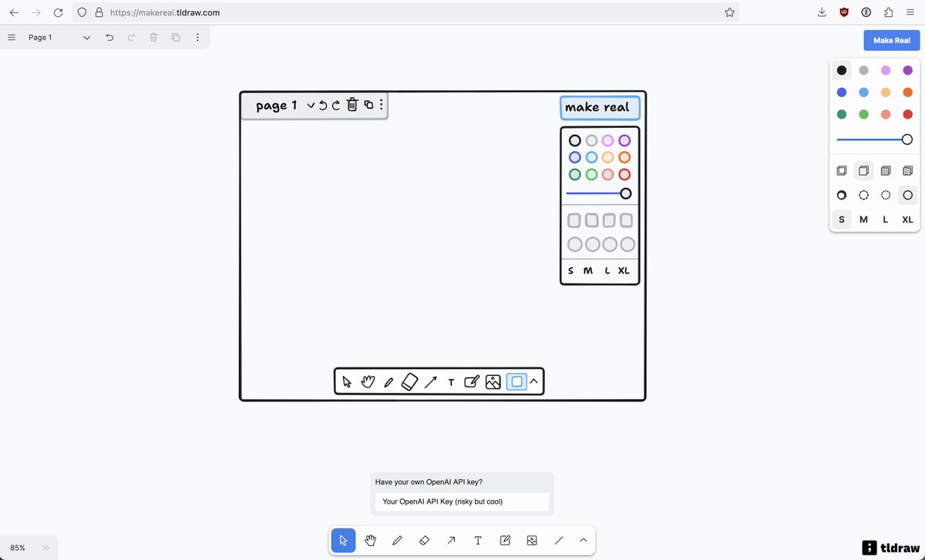Image resolution: width=925 pixels, height=560 pixels.
Task: Bookmark this page with the star icon
Action: 729,12
